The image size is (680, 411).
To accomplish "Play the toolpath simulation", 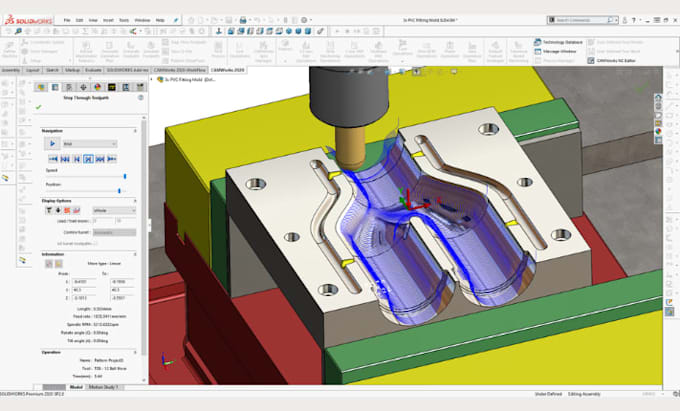I will pyautogui.click(x=52, y=144).
